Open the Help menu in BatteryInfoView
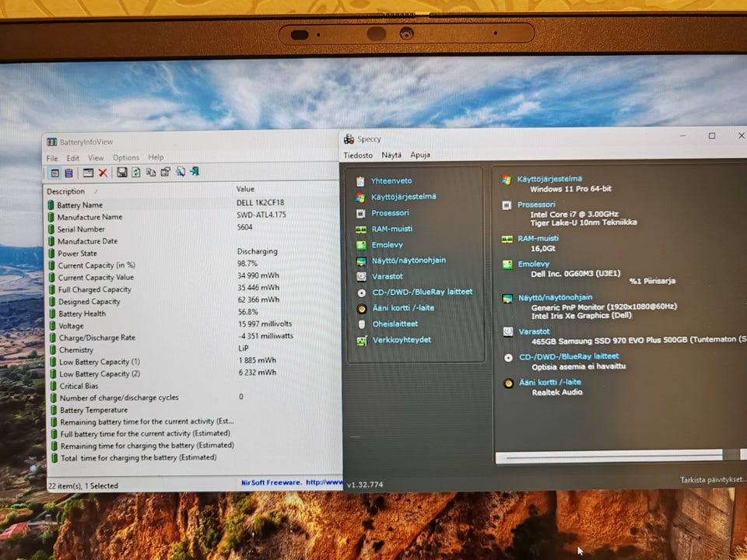This screenshot has width=747, height=560. click(156, 156)
